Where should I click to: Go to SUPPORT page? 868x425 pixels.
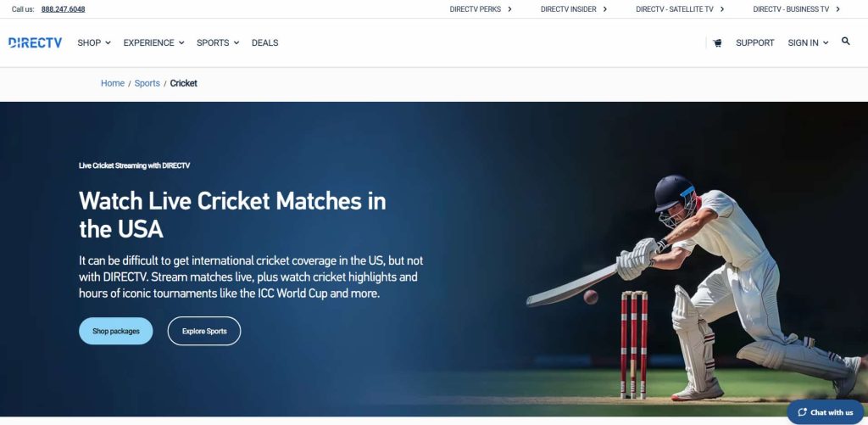point(754,42)
